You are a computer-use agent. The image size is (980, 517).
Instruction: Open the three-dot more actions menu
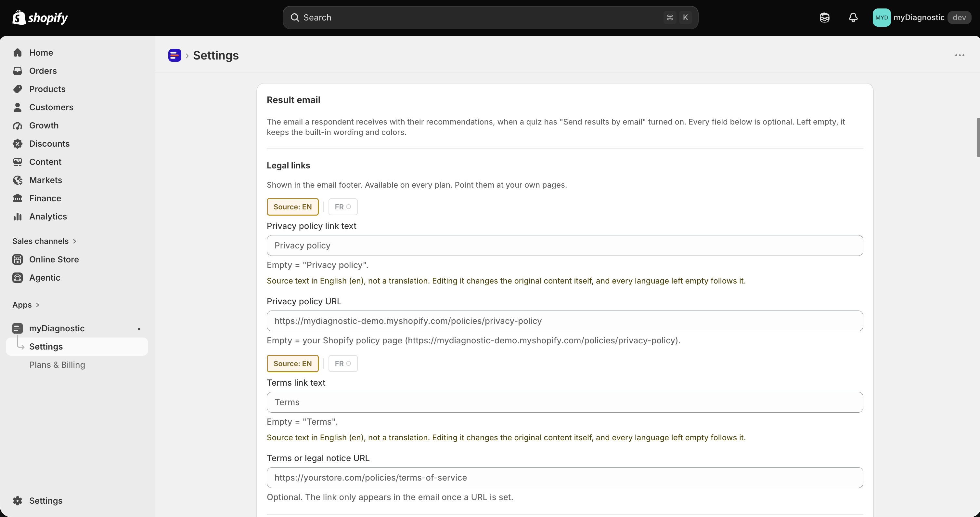(960, 56)
